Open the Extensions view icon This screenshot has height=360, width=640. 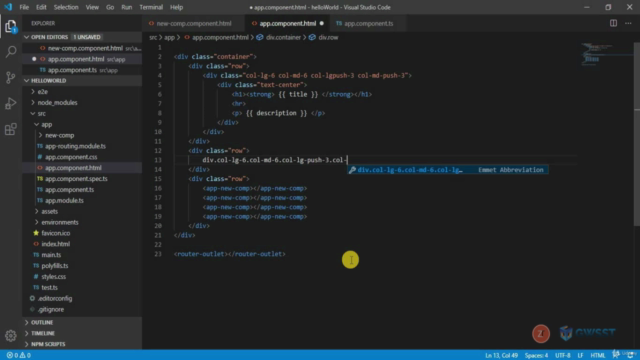click(x=11, y=129)
